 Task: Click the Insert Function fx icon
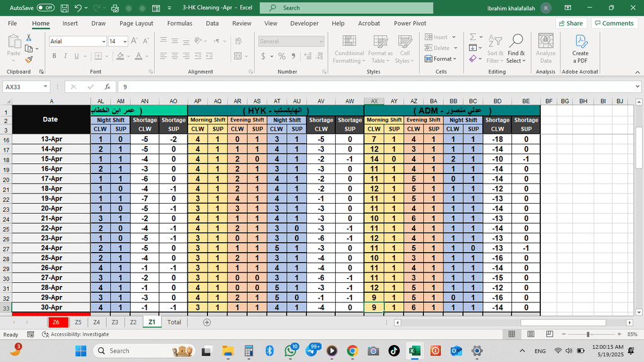[108, 87]
